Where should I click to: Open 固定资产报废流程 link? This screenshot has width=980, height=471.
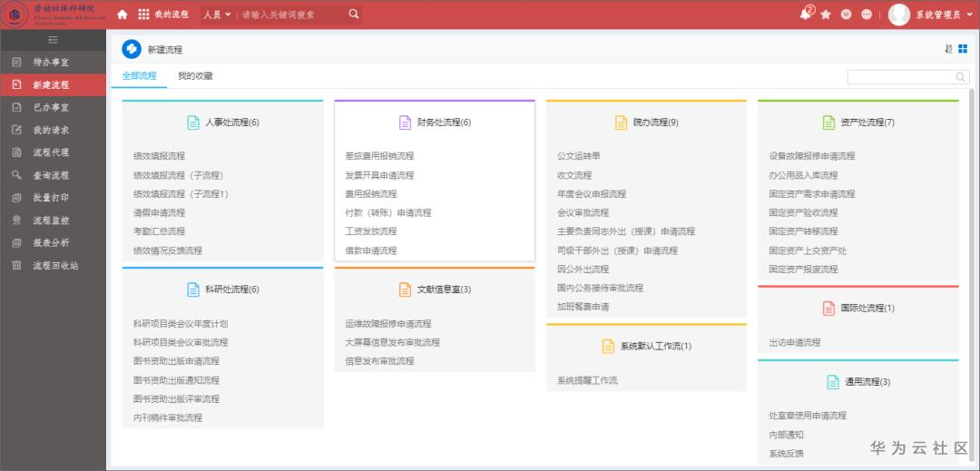click(803, 270)
